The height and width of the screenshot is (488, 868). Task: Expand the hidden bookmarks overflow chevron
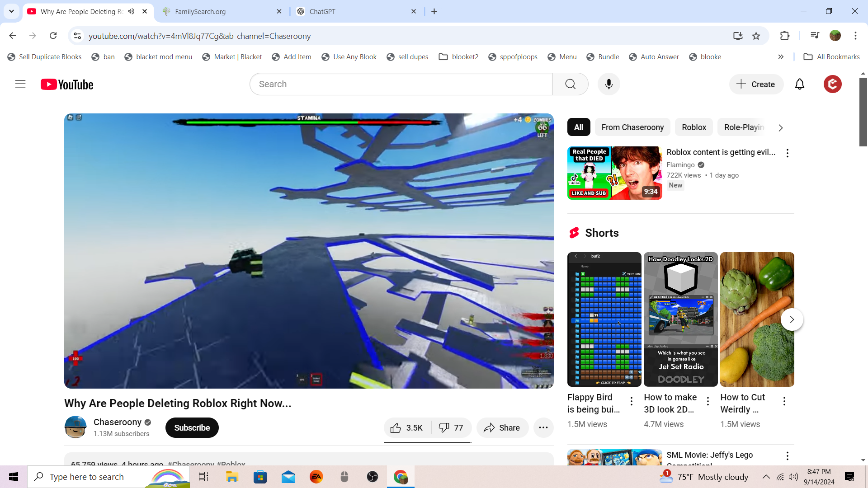pyautogui.click(x=781, y=56)
